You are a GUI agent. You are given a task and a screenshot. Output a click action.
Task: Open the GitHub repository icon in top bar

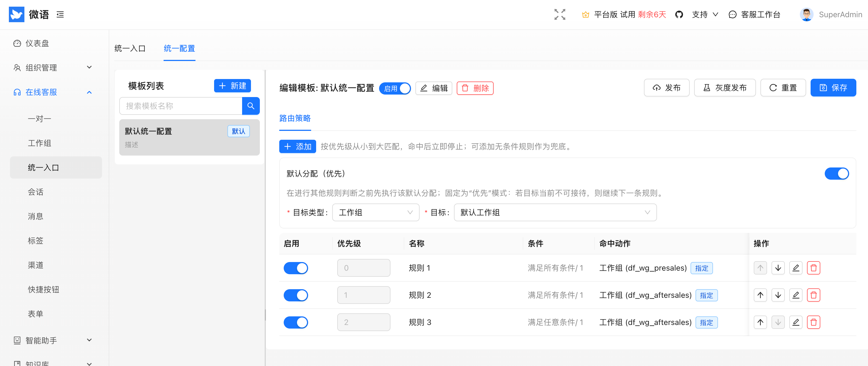(x=679, y=14)
